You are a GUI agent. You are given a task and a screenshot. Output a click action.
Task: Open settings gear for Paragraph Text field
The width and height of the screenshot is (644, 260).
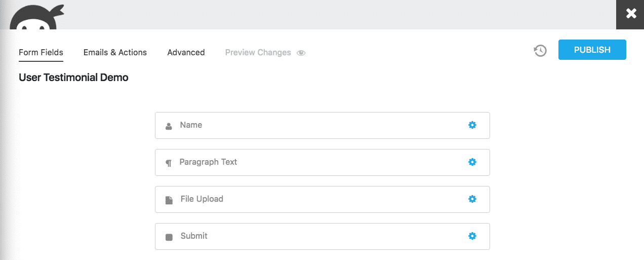pyautogui.click(x=472, y=162)
